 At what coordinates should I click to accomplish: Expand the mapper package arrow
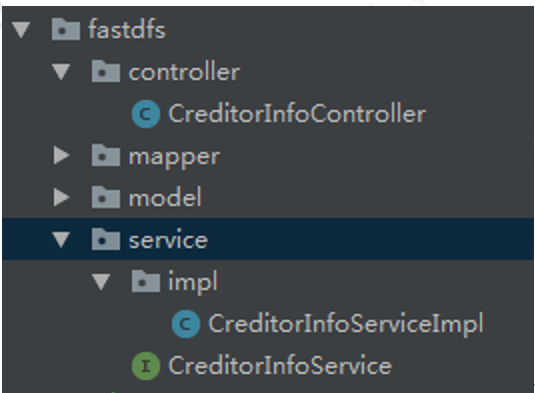62,155
